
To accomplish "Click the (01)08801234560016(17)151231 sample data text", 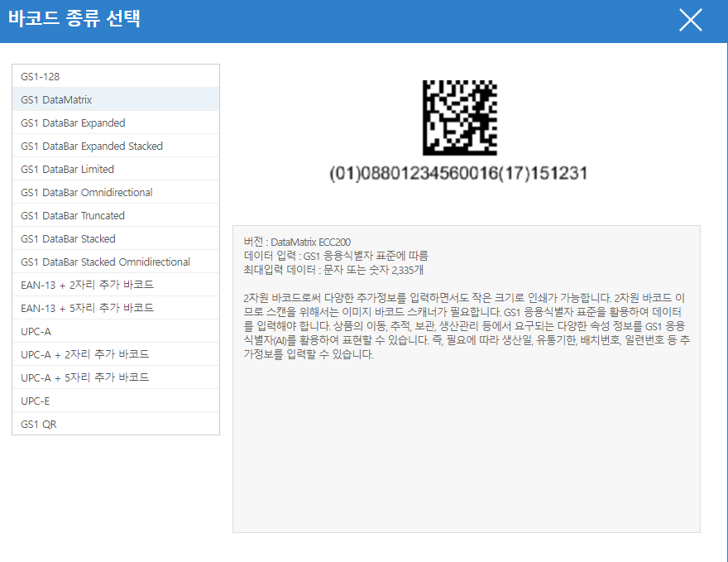I will pyautogui.click(x=458, y=174).
